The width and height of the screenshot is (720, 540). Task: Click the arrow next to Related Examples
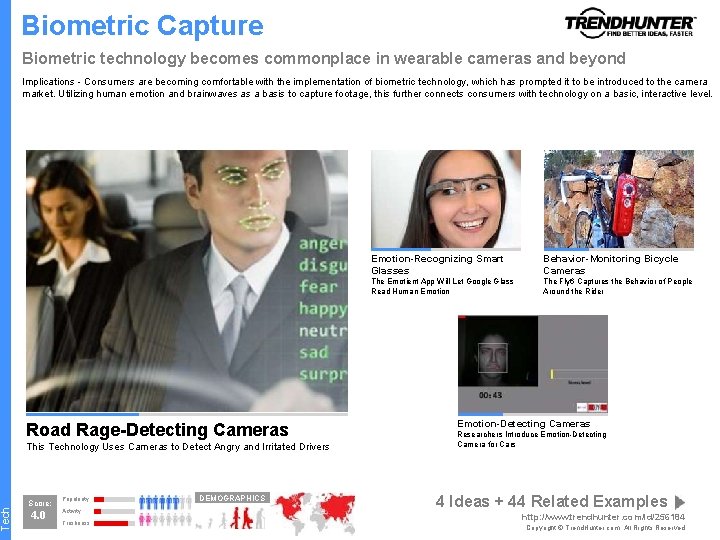coord(680,501)
